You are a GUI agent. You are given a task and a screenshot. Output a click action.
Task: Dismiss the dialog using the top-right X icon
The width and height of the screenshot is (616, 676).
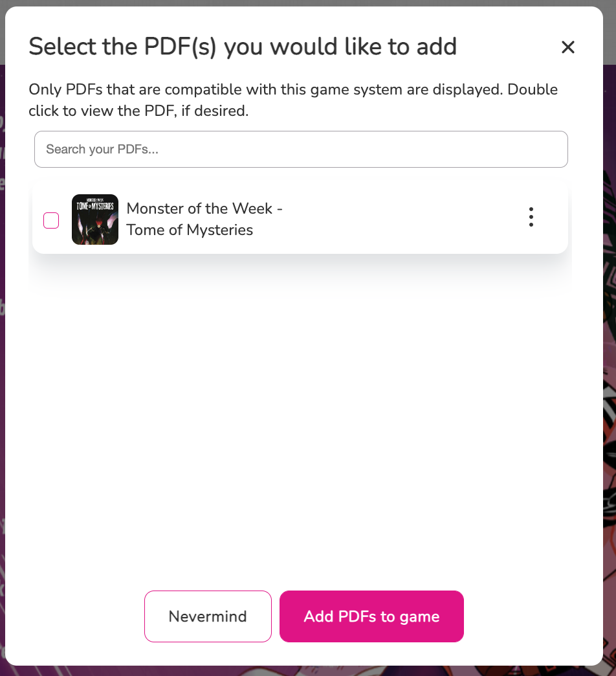coord(567,47)
